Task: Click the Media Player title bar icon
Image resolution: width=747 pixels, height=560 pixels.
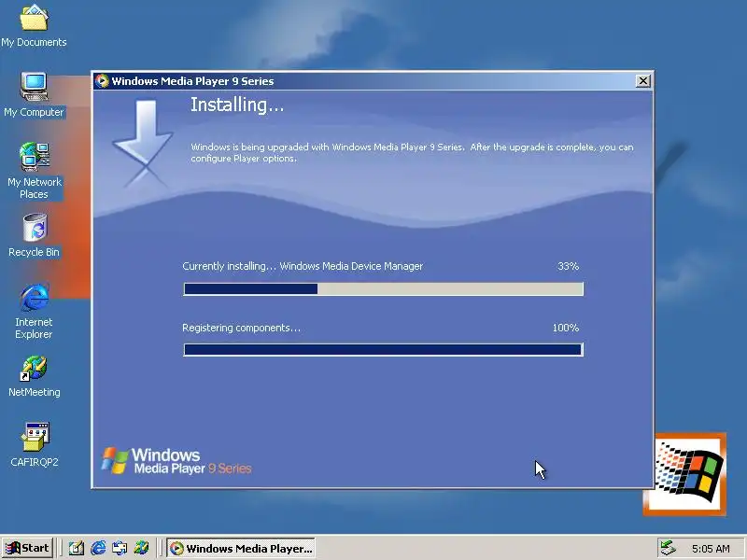Action: point(102,81)
